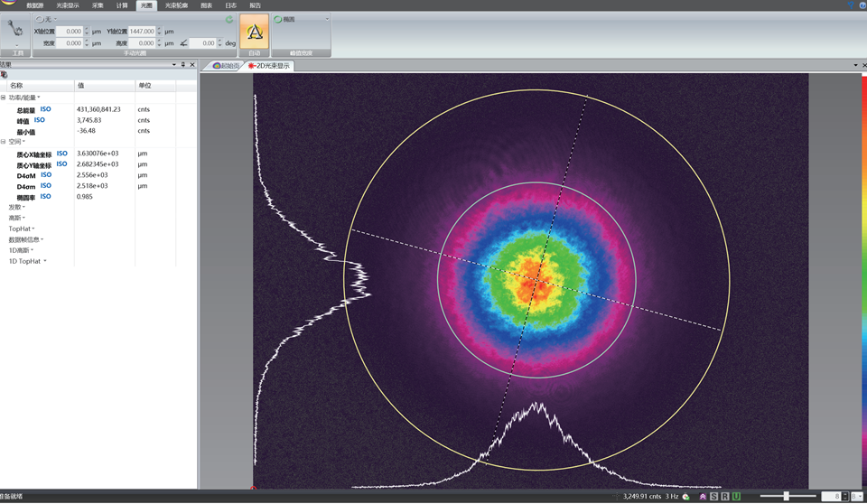Open the 采集 ribbon tab

(x=98, y=5)
